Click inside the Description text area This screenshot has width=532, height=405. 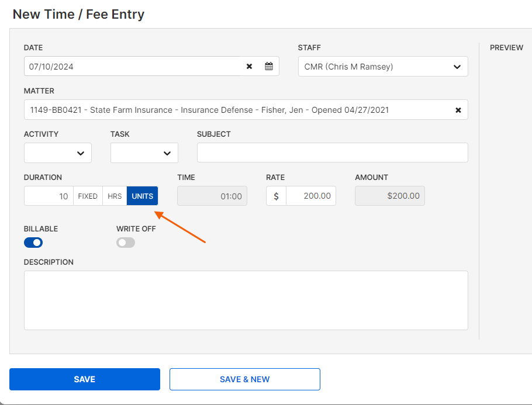[246, 300]
